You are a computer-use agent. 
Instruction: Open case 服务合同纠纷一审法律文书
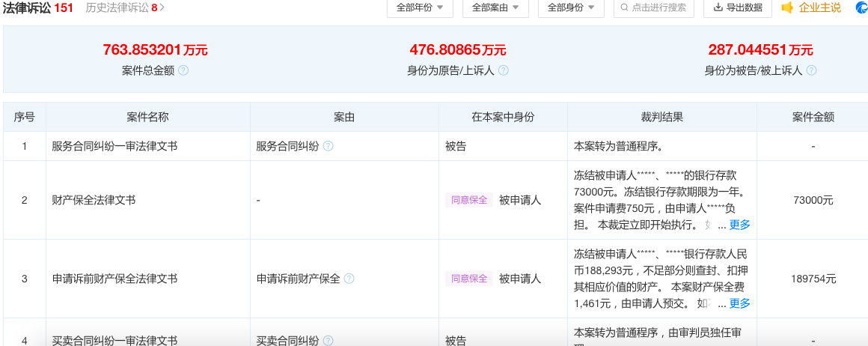pos(114,147)
